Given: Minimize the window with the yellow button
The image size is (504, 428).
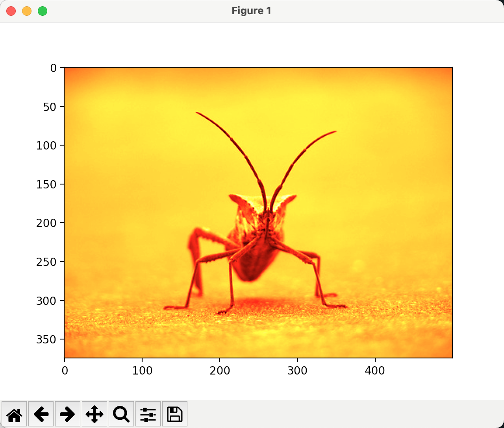Looking at the screenshot, I should tap(27, 11).
